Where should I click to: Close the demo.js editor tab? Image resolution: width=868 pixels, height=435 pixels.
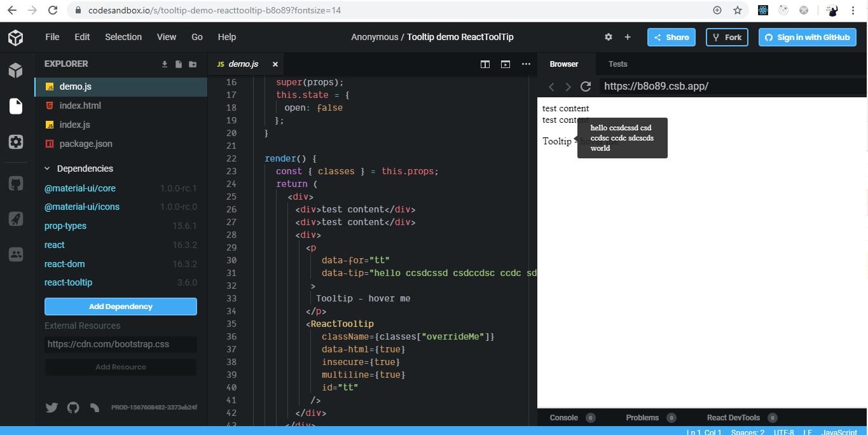[x=275, y=64]
